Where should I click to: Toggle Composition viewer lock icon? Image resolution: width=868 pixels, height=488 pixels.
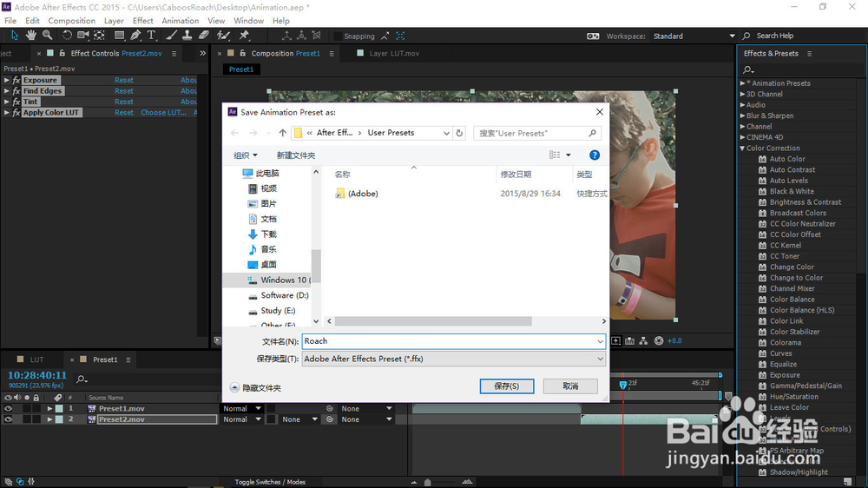coord(242,53)
